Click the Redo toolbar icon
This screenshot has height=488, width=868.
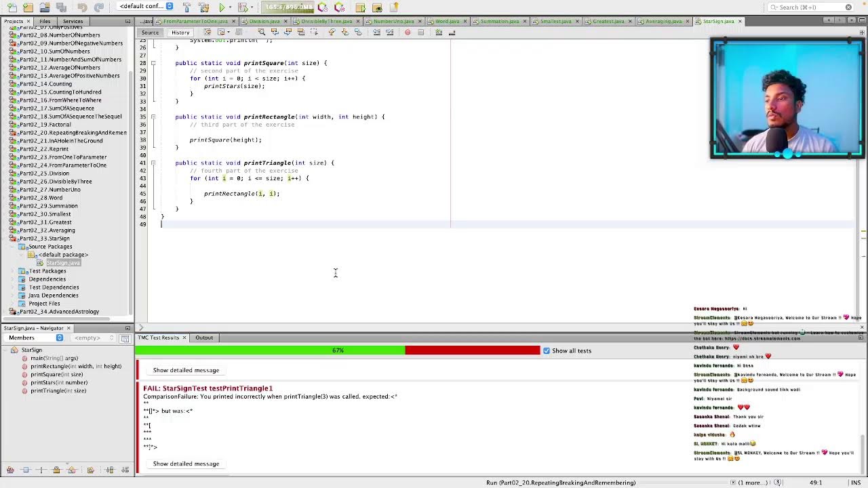(x=98, y=7)
